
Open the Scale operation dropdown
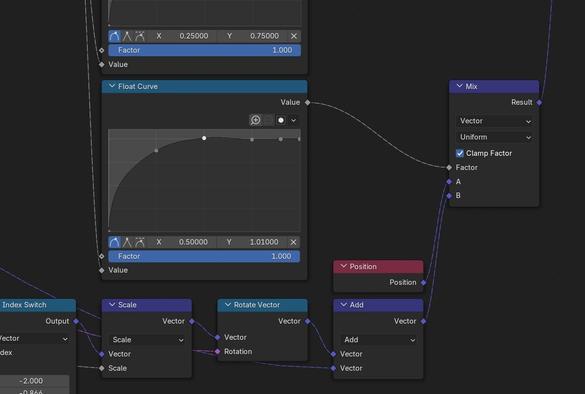(147, 340)
